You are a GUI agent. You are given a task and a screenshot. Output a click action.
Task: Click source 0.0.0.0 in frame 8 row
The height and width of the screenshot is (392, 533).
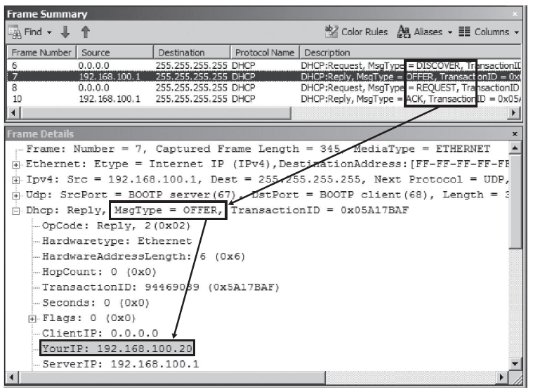(94, 88)
